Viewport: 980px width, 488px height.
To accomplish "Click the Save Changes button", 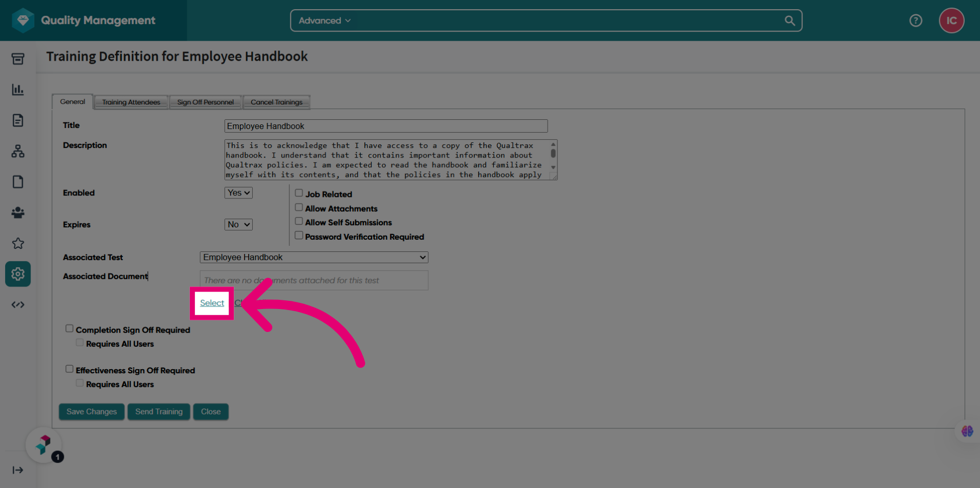I will [x=91, y=412].
